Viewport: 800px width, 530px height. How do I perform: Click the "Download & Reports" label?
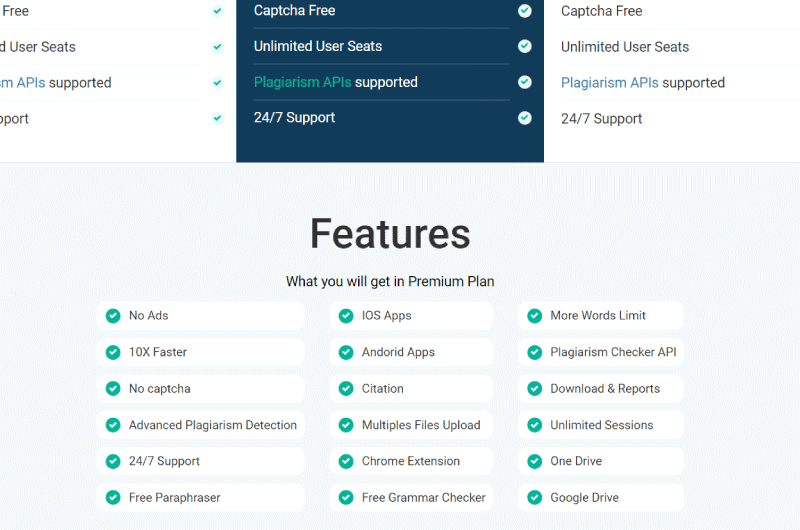pos(605,389)
